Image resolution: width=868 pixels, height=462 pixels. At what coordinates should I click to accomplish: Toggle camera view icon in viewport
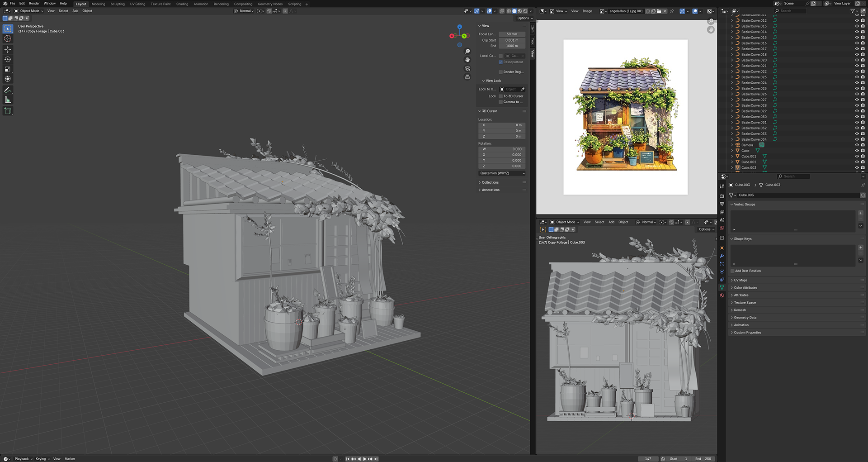point(467,68)
